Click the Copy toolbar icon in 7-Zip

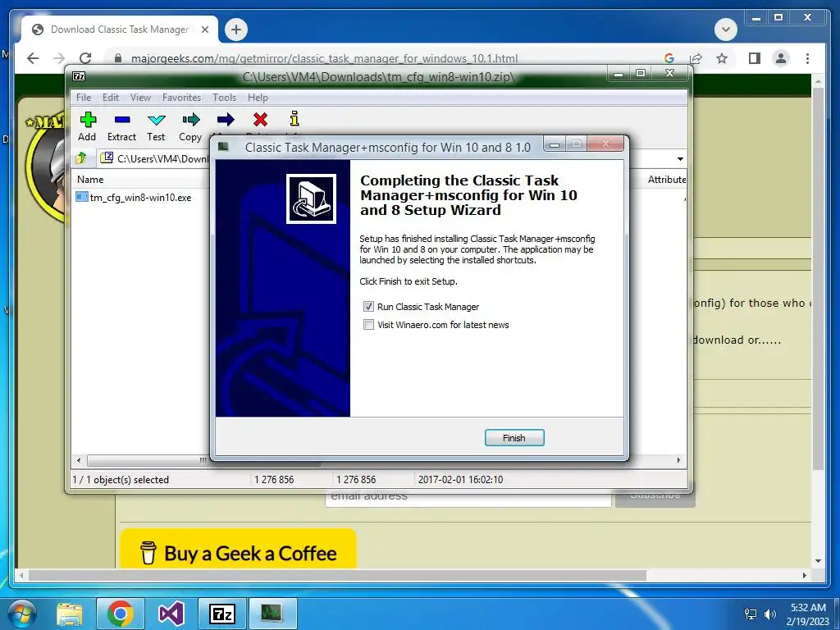pyautogui.click(x=190, y=120)
